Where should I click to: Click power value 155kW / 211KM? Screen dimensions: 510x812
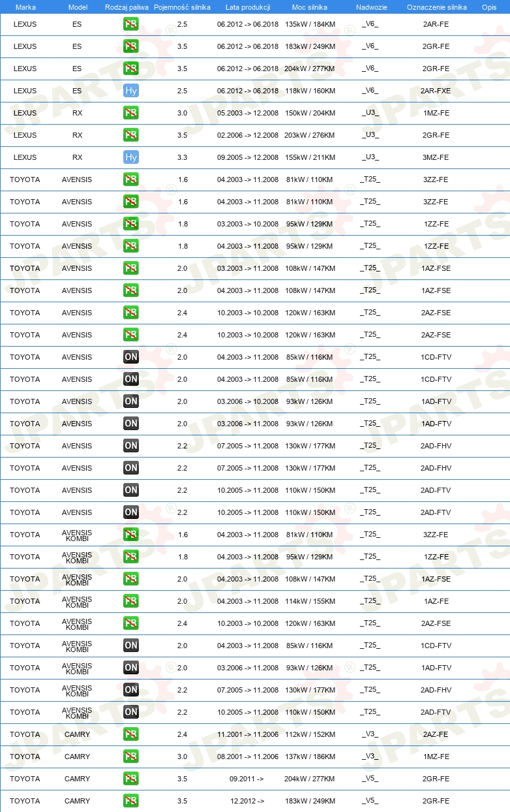coord(310,157)
